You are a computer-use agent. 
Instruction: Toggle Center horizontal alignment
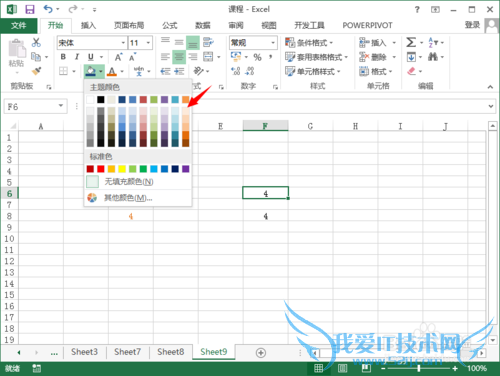click(x=179, y=57)
